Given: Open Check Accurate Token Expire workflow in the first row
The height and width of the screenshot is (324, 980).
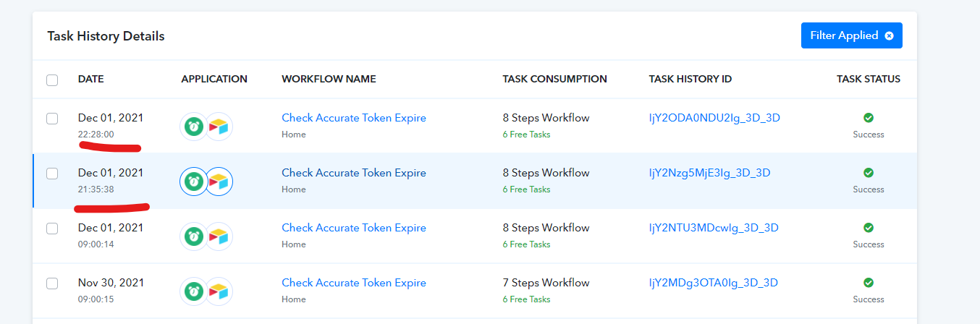Looking at the screenshot, I should click(x=354, y=118).
